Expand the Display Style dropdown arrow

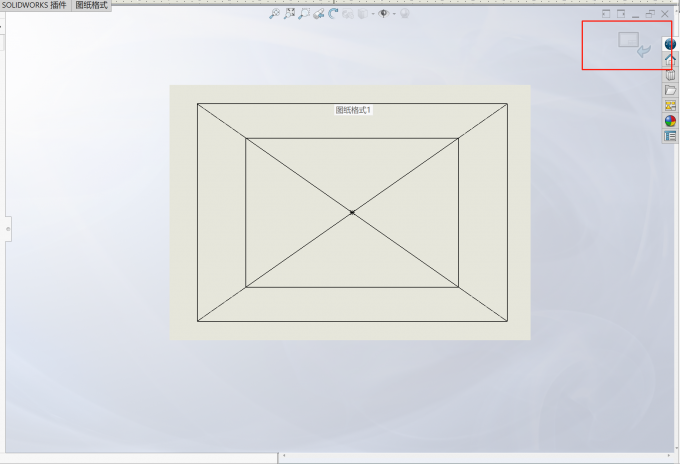pos(373,14)
